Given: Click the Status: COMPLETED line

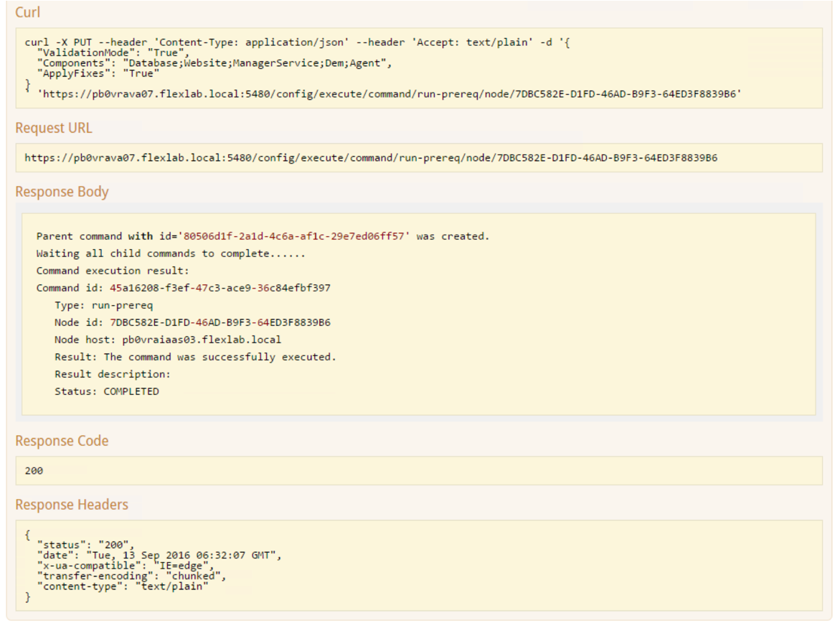Looking at the screenshot, I should [x=107, y=391].
